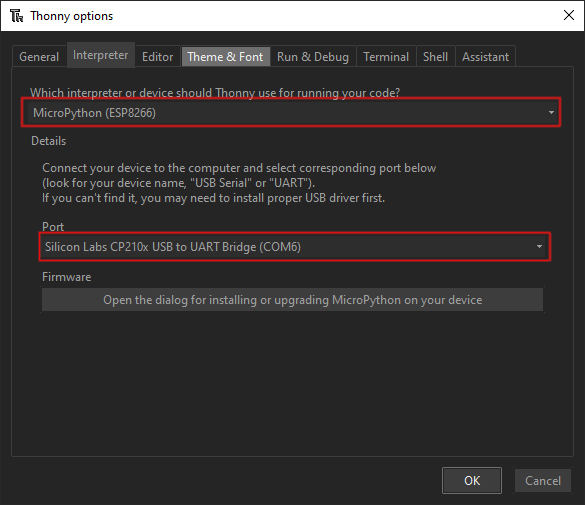This screenshot has height=505, width=585.
Task: Select the Assistant tab
Action: (485, 57)
